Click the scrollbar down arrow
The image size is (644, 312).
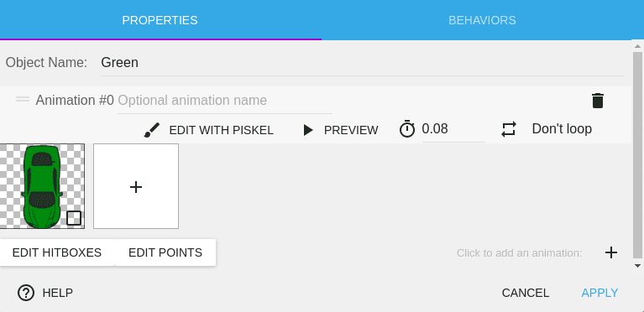(x=637, y=266)
